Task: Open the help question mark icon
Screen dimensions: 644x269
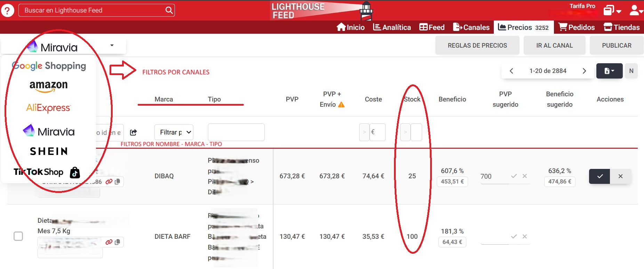Action: tap(7, 10)
